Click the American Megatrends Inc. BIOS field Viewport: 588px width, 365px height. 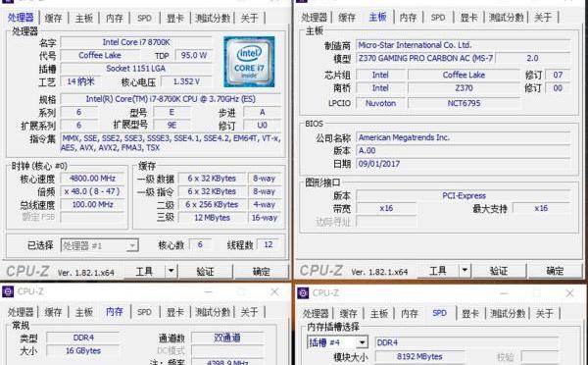[463, 137]
